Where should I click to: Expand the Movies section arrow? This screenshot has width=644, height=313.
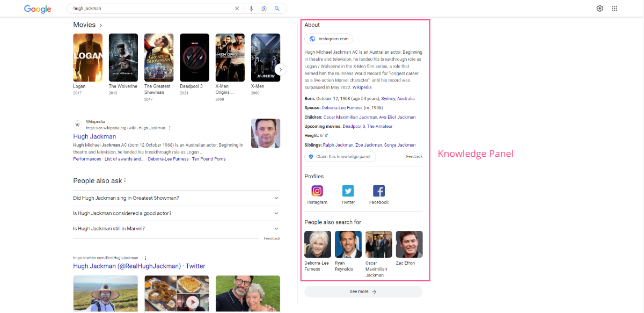(x=100, y=25)
